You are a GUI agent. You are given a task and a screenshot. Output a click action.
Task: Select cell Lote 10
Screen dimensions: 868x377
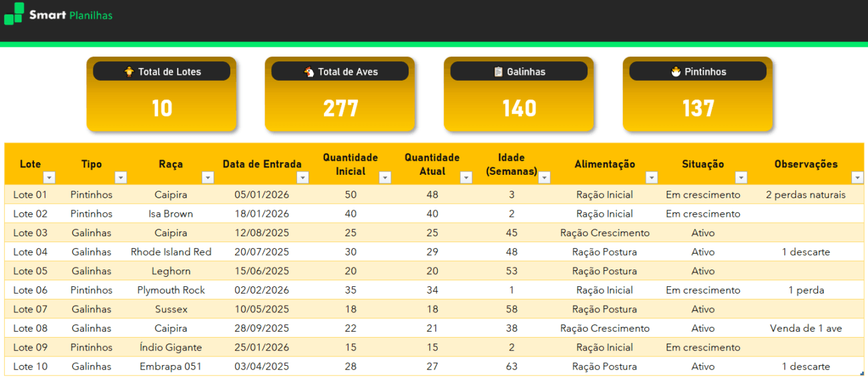30,366
